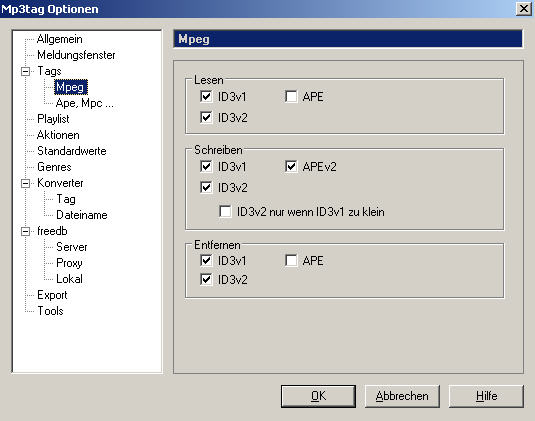Select Genres in options tree

[54, 167]
